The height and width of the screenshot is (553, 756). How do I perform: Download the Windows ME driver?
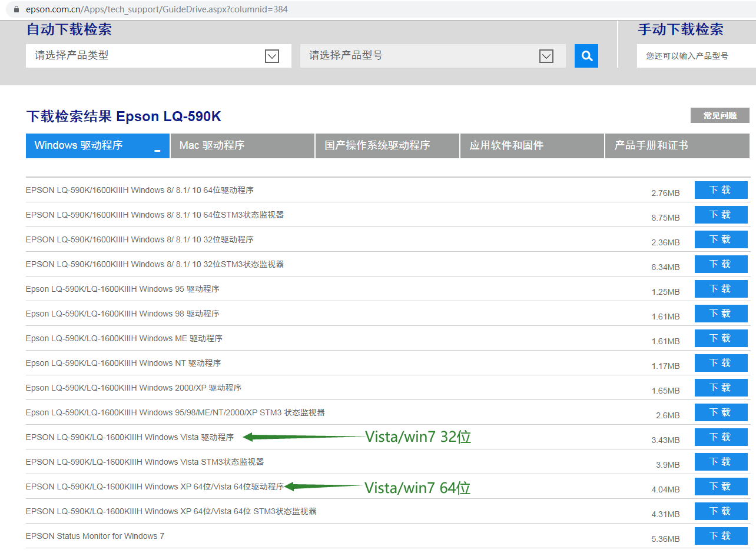coord(721,338)
